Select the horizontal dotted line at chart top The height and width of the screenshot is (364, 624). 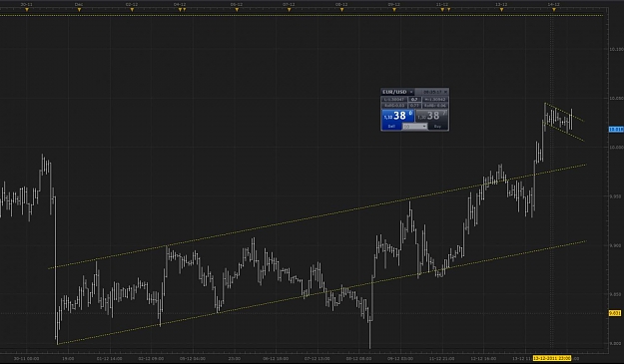tap(302, 16)
